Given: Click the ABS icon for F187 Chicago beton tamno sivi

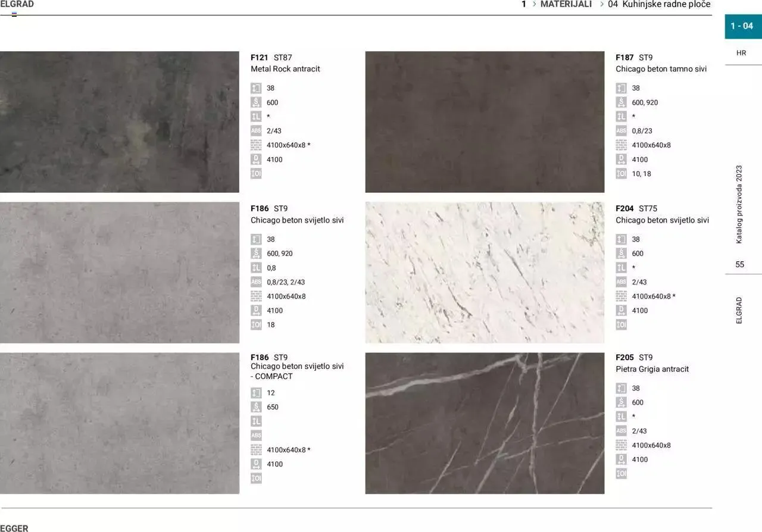Looking at the screenshot, I should [621, 131].
